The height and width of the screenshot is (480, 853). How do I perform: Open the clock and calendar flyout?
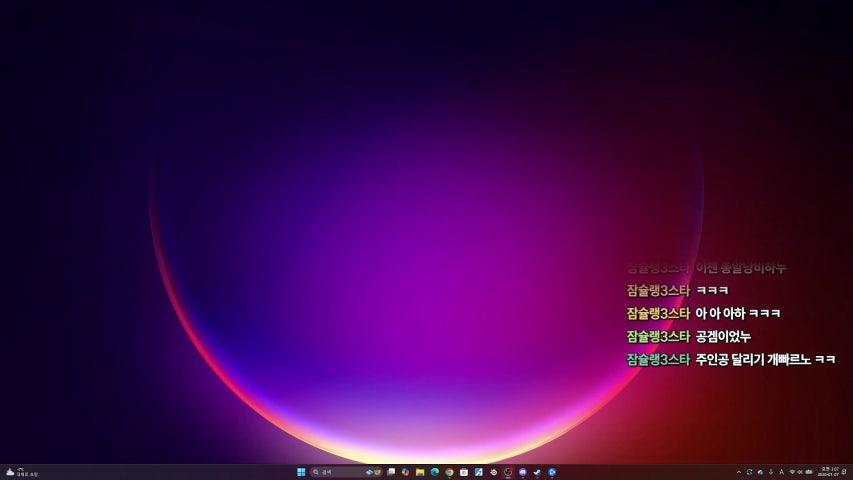(x=829, y=472)
